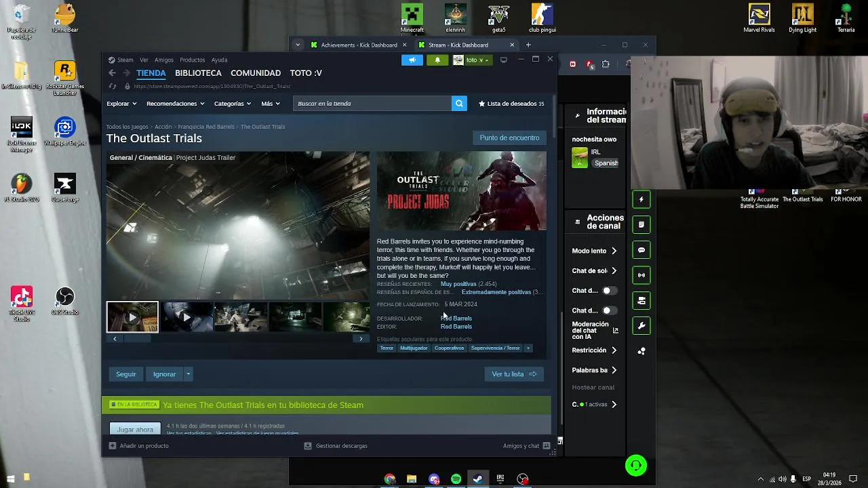Switch to Achievements - Kick Dashboard tab

pos(359,45)
